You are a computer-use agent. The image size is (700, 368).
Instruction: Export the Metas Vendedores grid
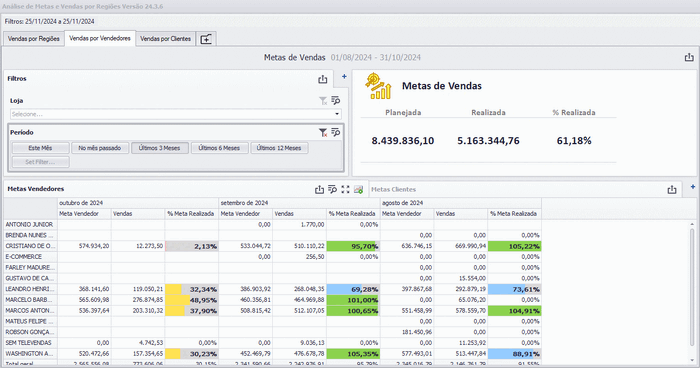point(319,189)
